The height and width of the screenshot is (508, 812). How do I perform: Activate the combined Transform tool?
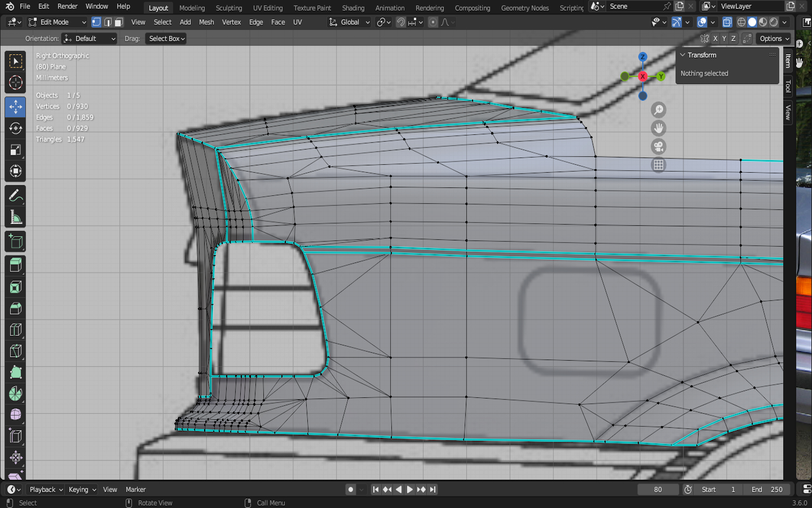15,171
